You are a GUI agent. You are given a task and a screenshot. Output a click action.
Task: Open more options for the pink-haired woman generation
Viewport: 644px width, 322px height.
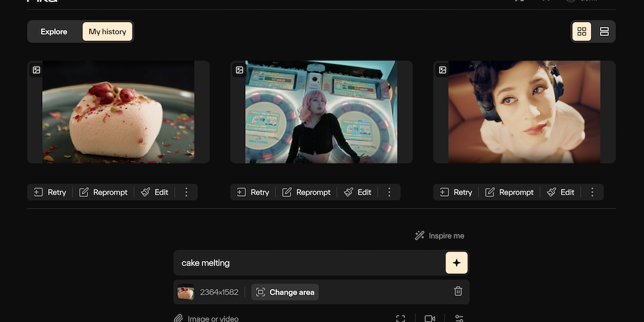point(389,192)
